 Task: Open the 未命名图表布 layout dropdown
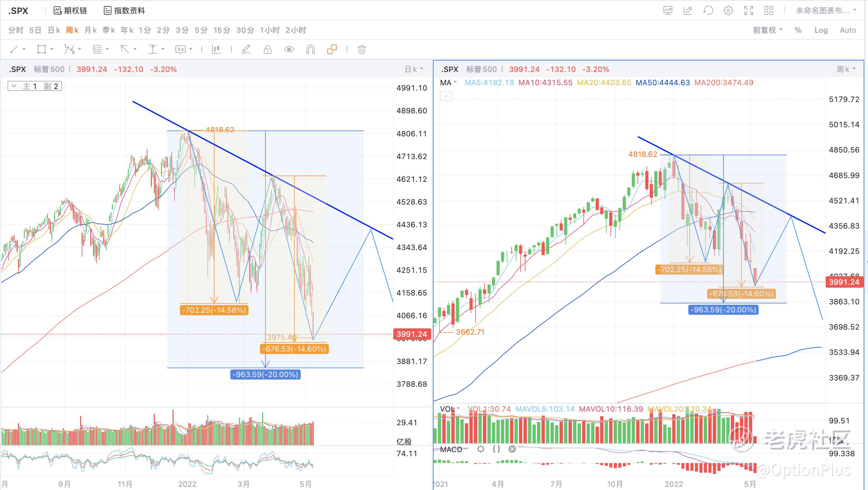coord(825,10)
